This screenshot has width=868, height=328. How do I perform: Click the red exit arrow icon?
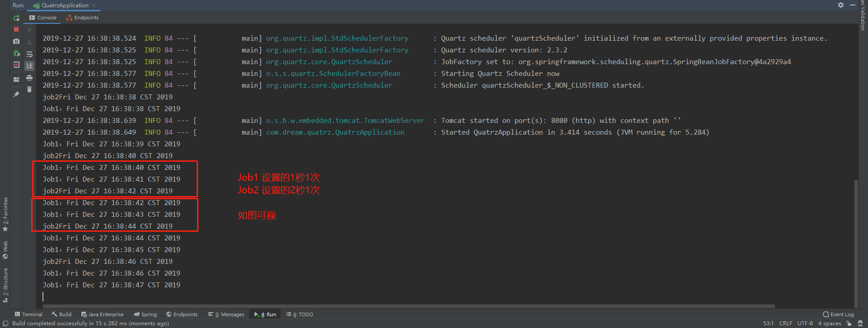pos(16,65)
